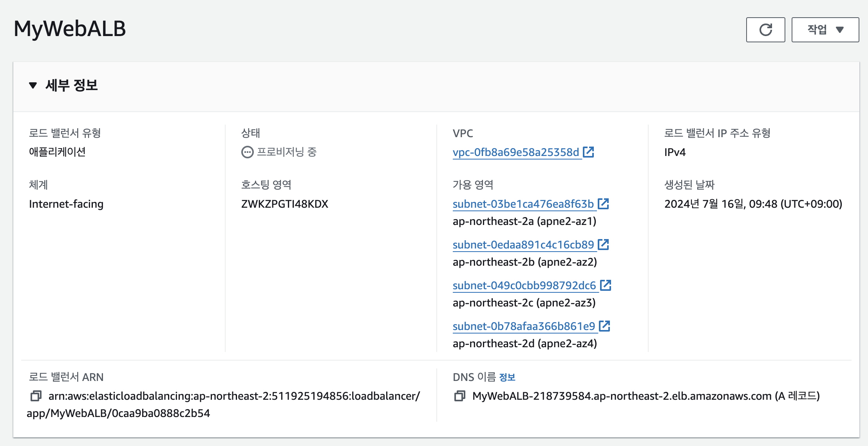Open subnet-03be1ca476ea8f63b link

[523, 204]
